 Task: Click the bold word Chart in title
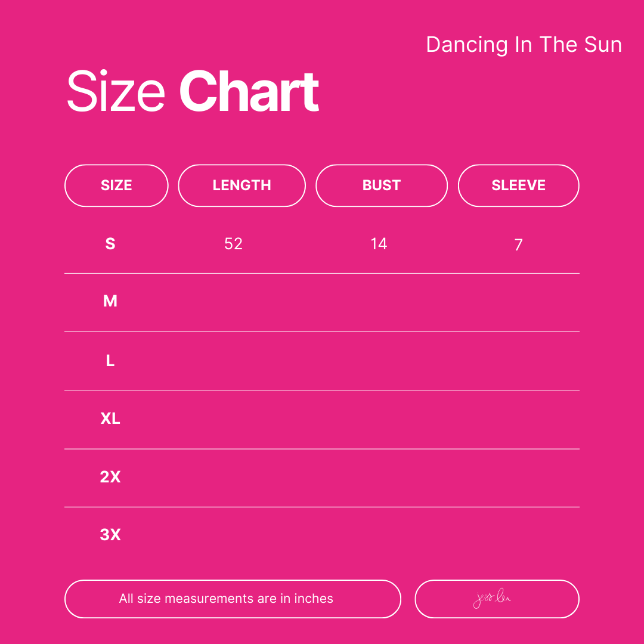[249, 92]
